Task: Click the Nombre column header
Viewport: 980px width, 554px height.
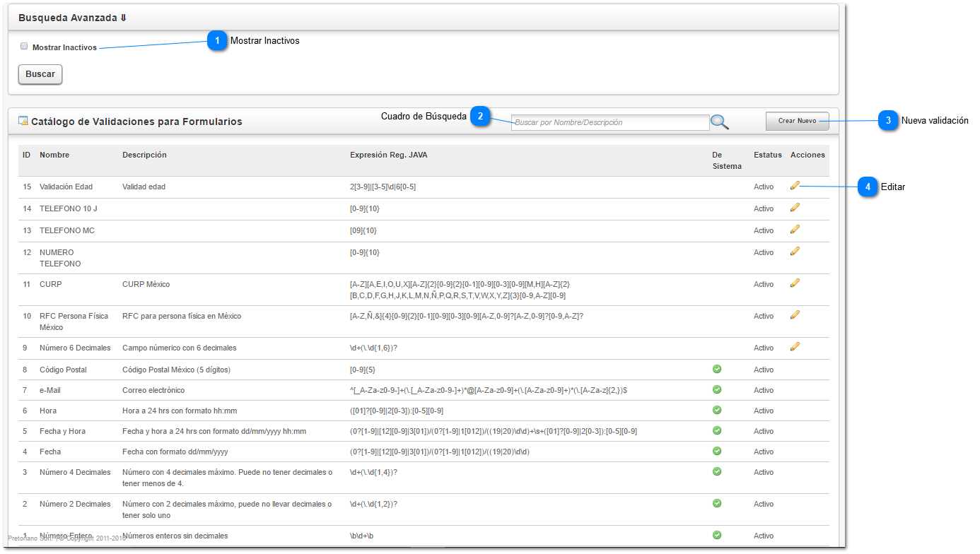Action: pos(54,155)
